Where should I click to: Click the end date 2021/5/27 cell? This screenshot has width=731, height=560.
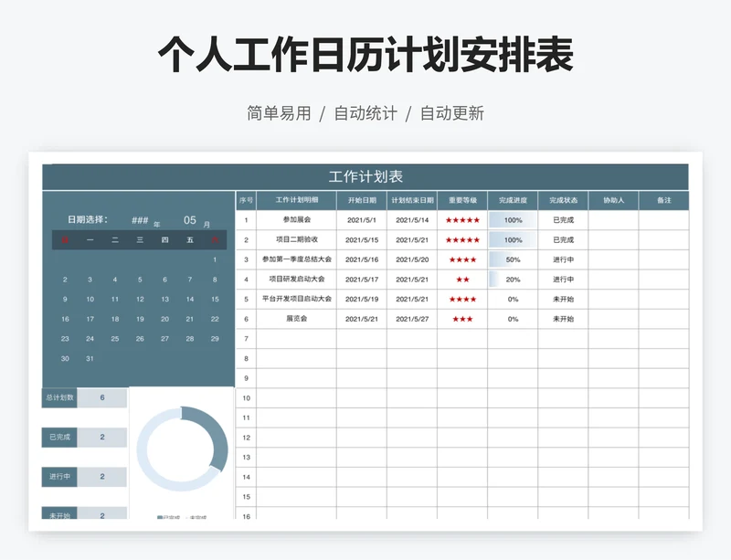[412, 319]
